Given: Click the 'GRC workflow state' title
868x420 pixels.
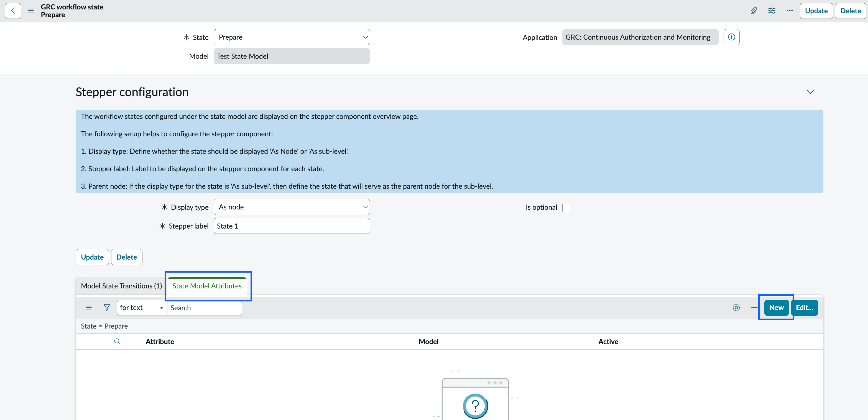Looking at the screenshot, I should 72,7.
